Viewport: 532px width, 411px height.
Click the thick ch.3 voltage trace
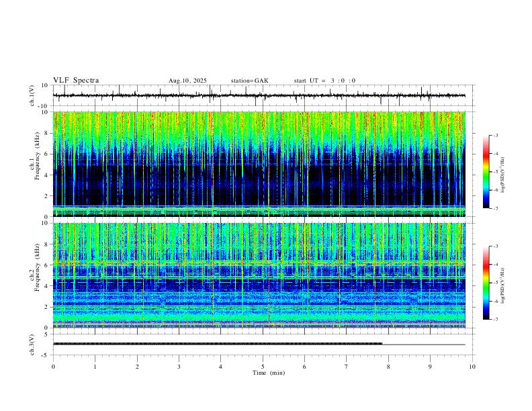point(218,344)
